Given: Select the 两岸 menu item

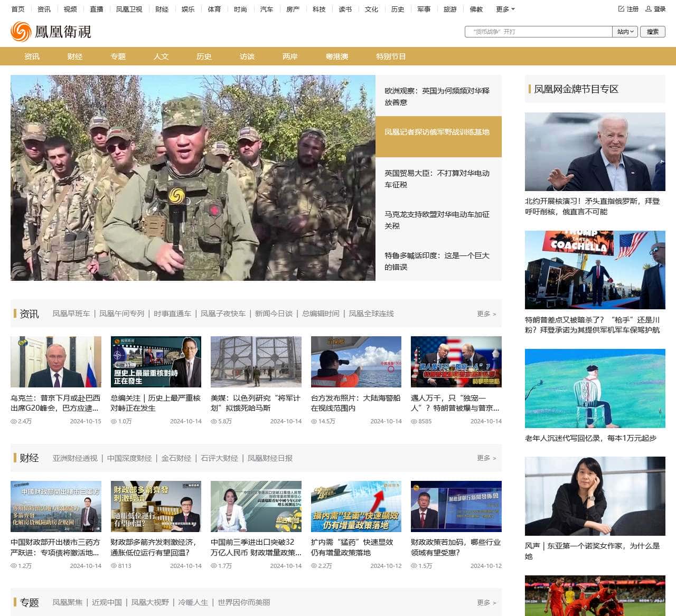Looking at the screenshot, I should [x=289, y=56].
